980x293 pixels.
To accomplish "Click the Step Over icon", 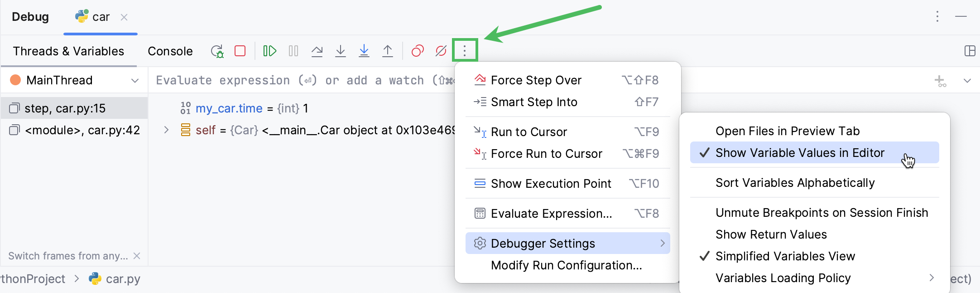I will pos(317,51).
